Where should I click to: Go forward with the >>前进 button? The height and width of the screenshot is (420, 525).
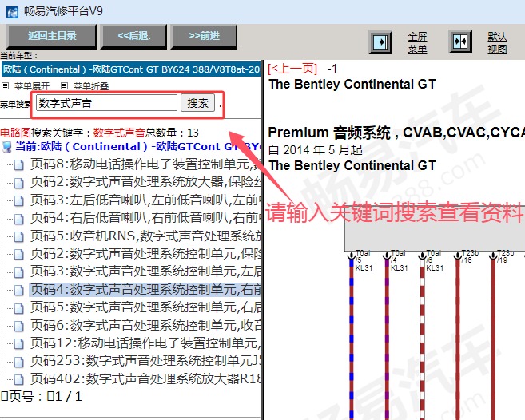point(205,36)
